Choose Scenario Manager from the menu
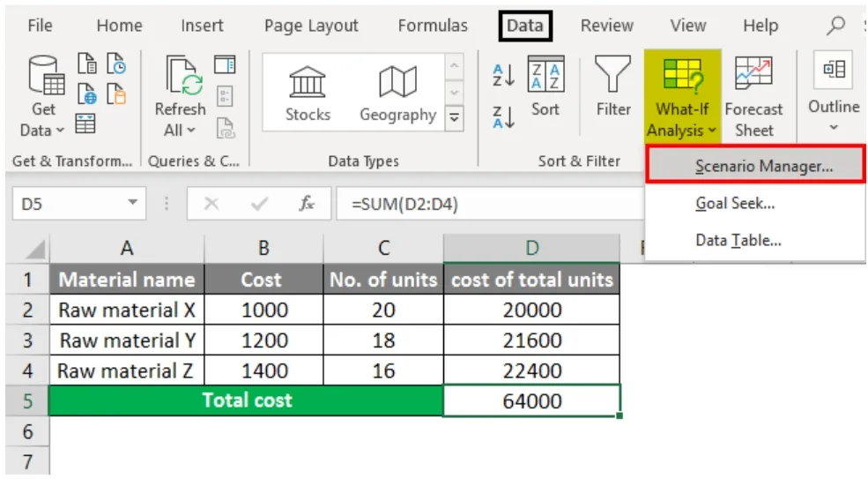Image resolution: width=868 pixels, height=479 pixels. click(755, 165)
